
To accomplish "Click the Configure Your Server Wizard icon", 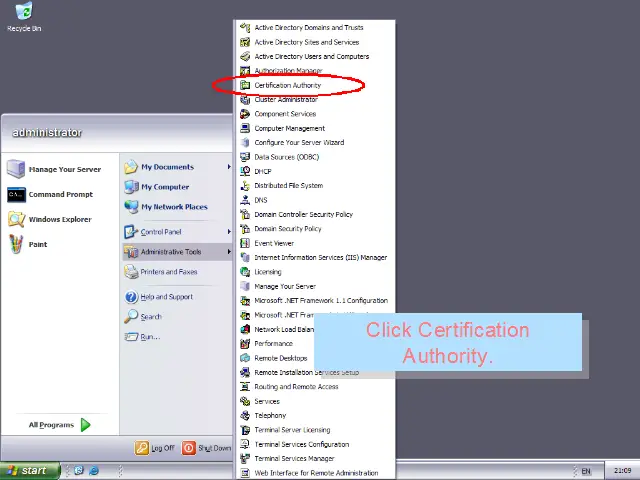I will click(245, 142).
